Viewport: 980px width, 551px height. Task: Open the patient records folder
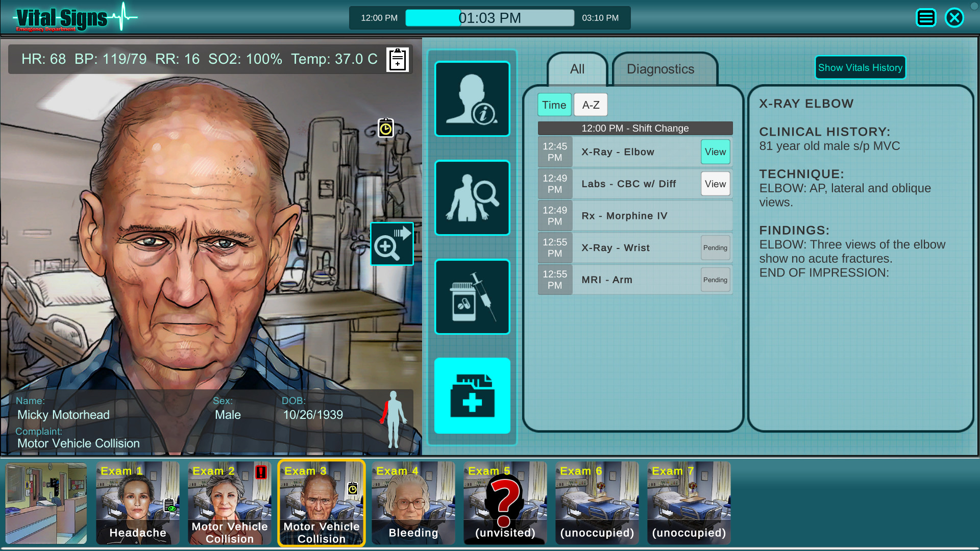click(x=472, y=396)
